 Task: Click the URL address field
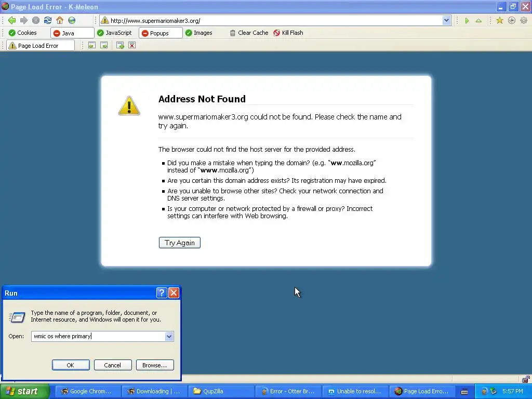pyautogui.click(x=275, y=21)
